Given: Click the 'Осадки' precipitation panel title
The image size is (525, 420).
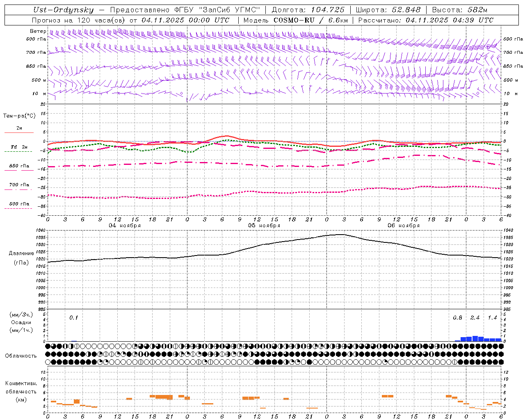Looking at the screenshot, I should pyautogui.click(x=21, y=322).
